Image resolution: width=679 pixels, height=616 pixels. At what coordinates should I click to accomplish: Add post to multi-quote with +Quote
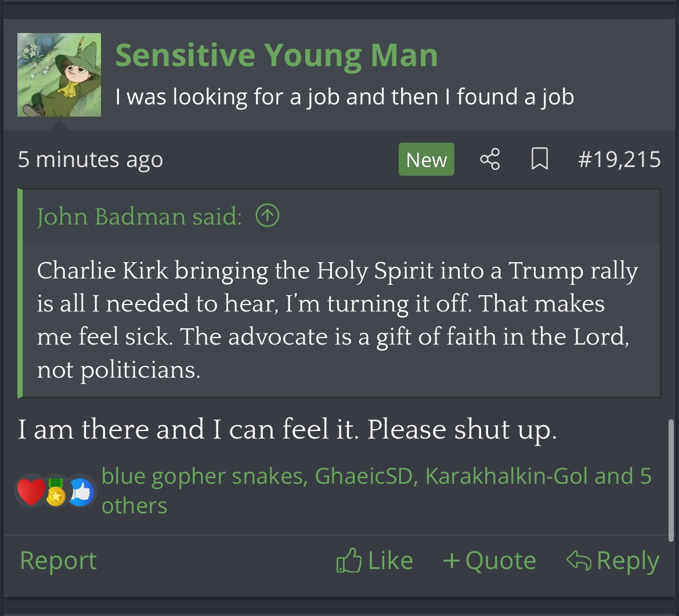click(x=489, y=561)
